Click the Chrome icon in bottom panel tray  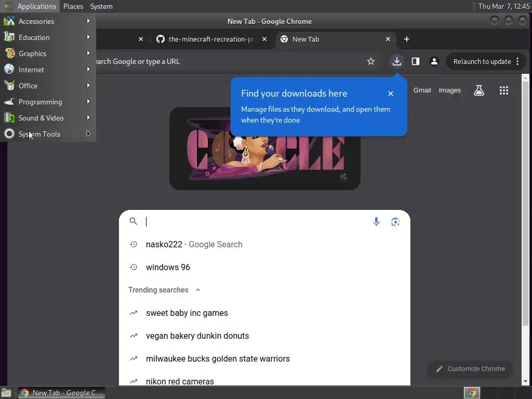(x=472, y=393)
